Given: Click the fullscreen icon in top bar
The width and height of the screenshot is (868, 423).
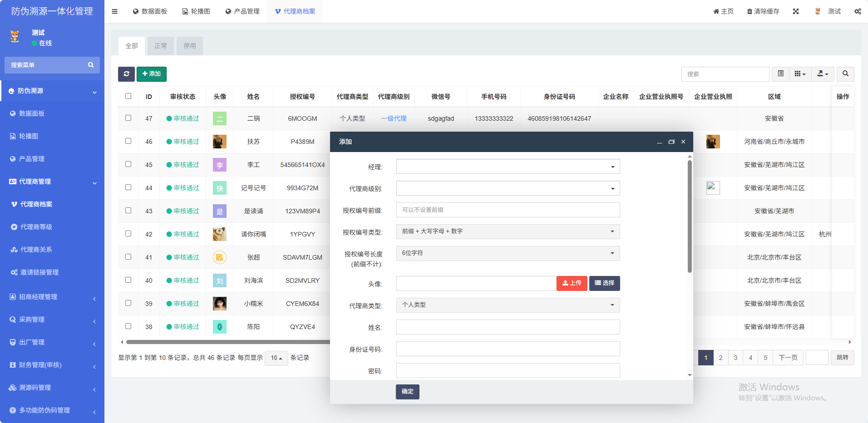Looking at the screenshot, I should click(795, 11).
